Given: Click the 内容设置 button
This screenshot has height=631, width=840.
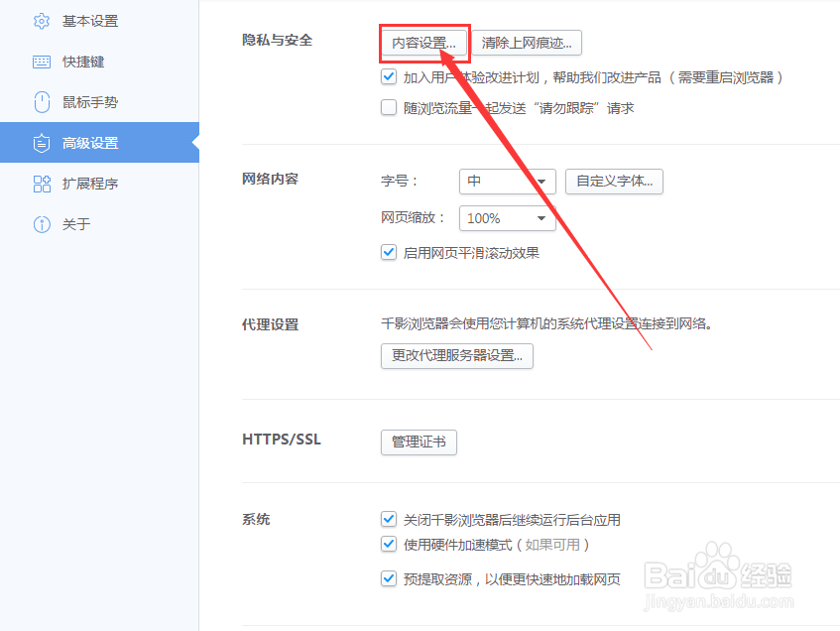Looking at the screenshot, I should point(424,43).
